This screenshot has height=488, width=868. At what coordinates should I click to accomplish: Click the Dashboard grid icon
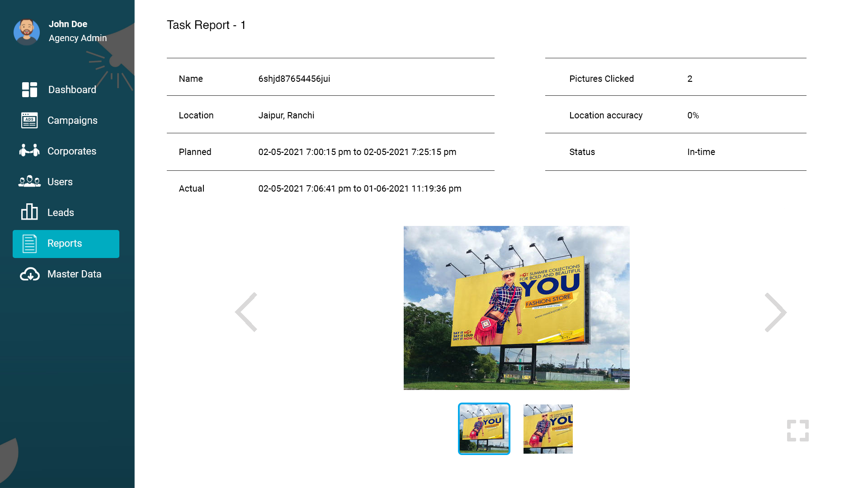click(x=29, y=89)
